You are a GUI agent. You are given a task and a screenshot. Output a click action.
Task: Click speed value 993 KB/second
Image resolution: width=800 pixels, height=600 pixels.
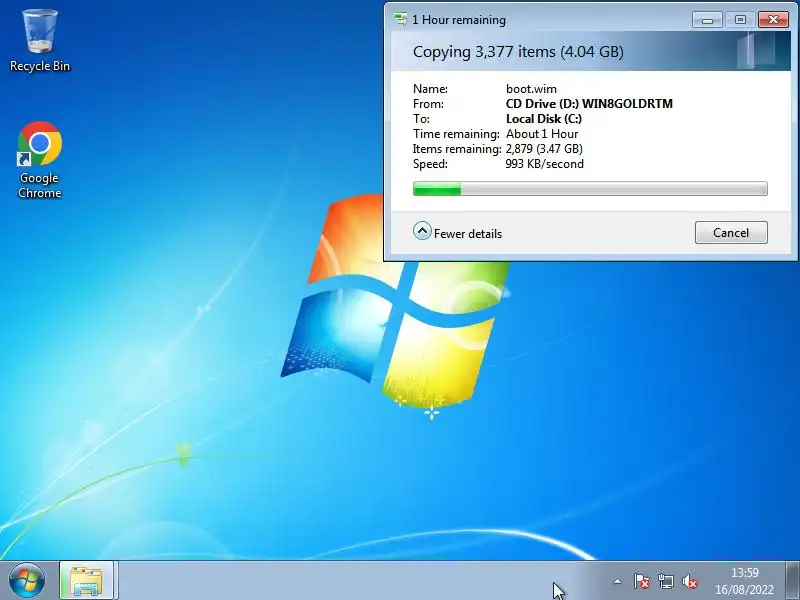click(x=544, y=164)
